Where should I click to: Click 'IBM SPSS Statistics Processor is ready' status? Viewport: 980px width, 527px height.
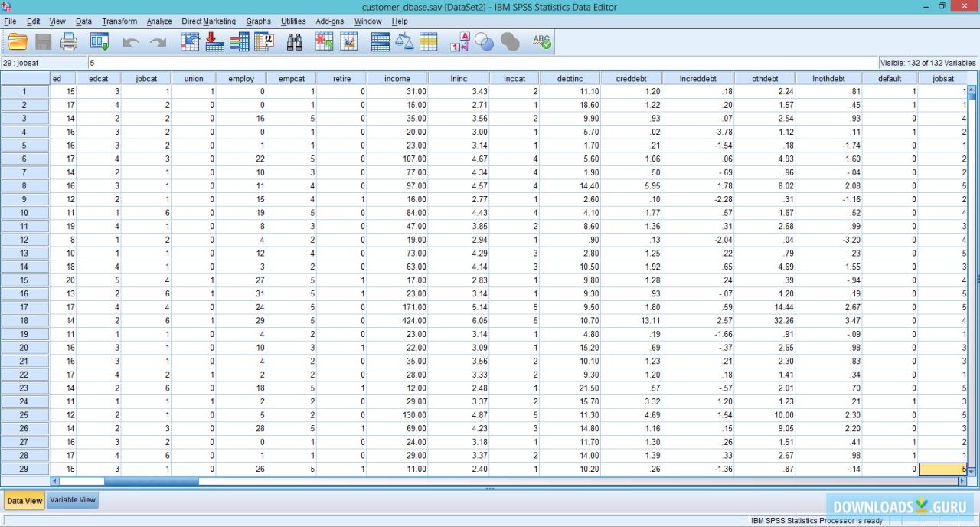click(x=817, y=520)
